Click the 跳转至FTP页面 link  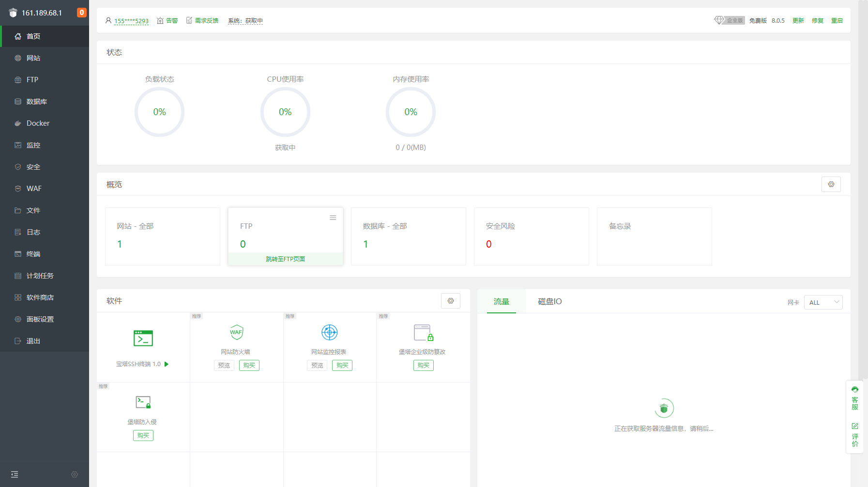point(285,259)
